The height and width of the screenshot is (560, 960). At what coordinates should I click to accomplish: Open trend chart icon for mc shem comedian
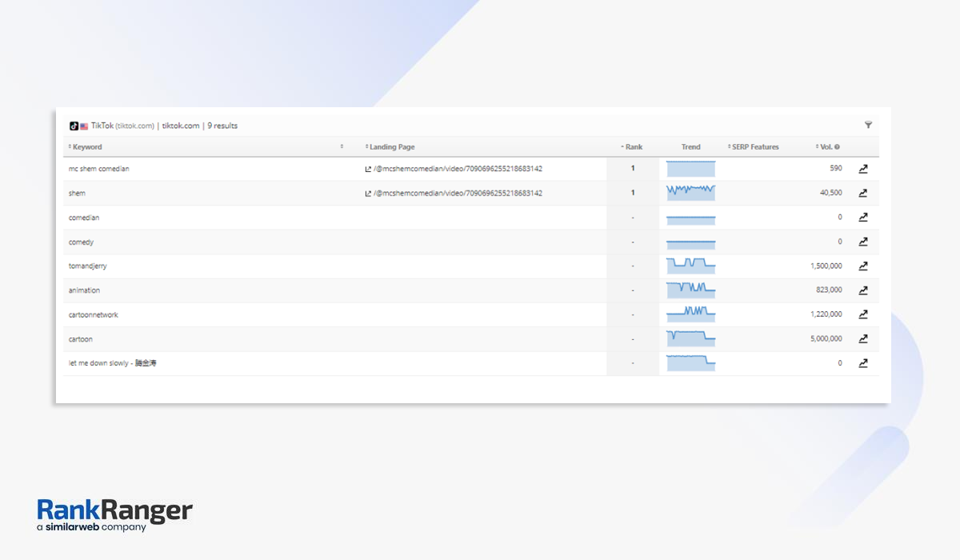[x=863, y=169]
